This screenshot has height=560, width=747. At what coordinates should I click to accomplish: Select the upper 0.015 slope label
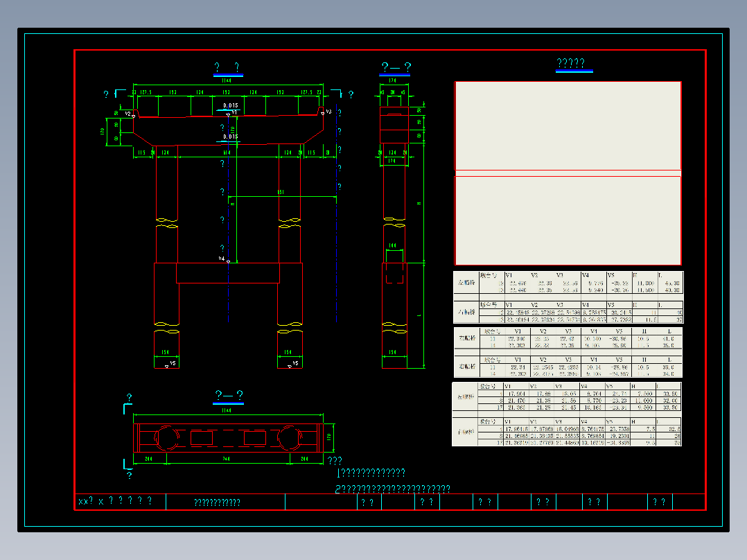click(x=231, y=106)
